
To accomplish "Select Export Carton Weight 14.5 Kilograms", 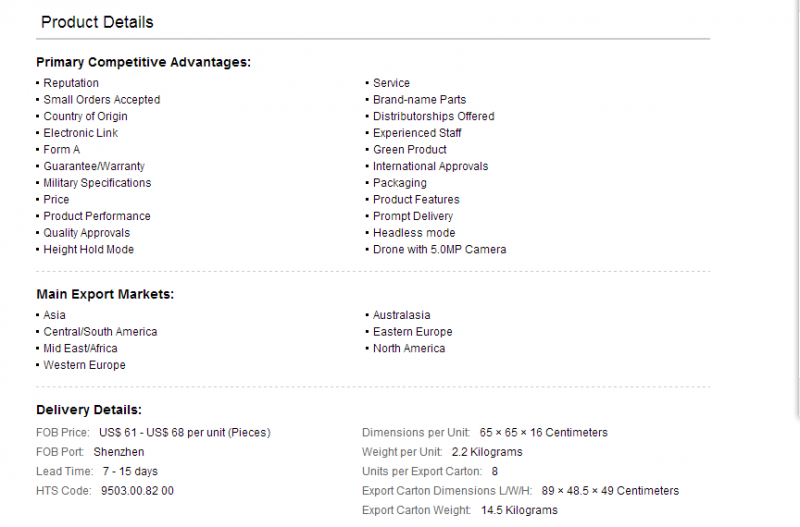I will [x=519, y=510].
